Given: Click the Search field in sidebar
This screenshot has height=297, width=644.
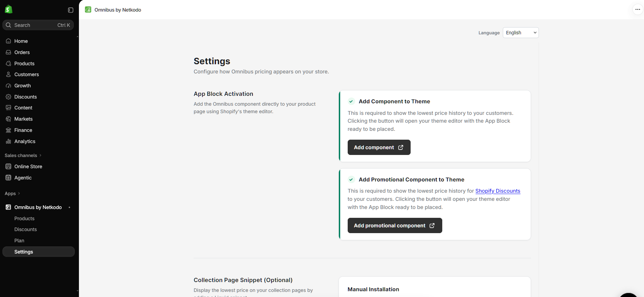Looking at the screenshot, I should [38, 25].
